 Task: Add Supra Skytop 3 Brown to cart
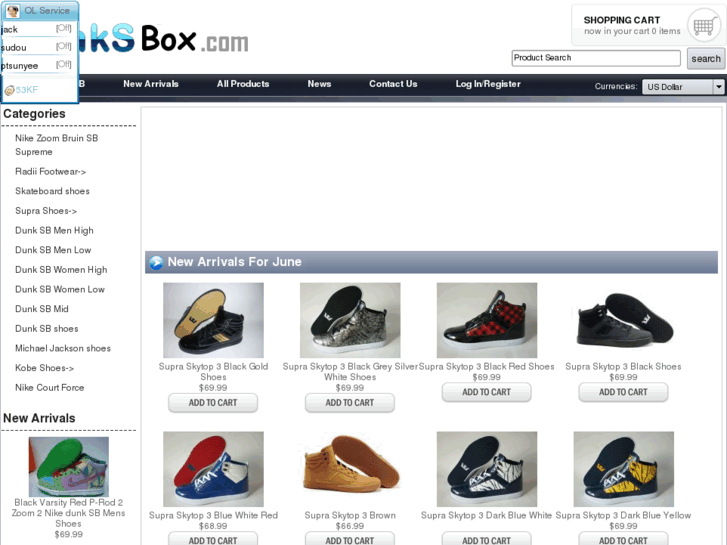pos(350,539)
